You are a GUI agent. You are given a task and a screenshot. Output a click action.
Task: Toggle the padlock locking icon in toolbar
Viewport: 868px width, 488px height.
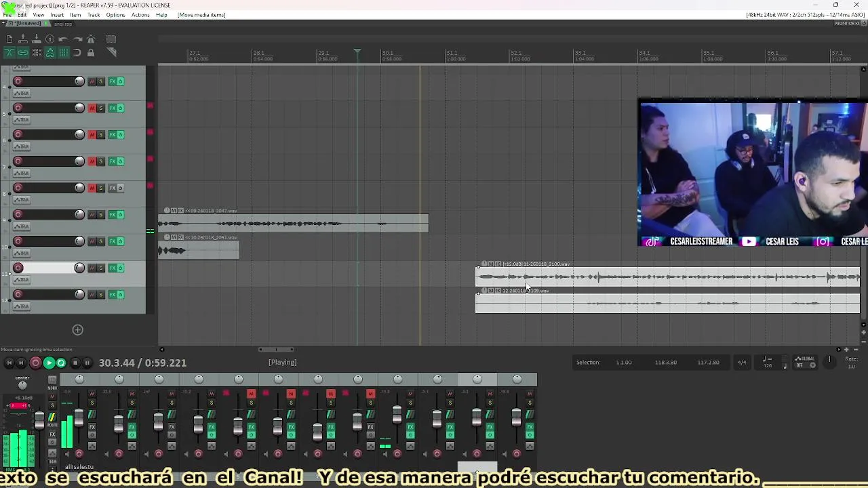(91, 53)
